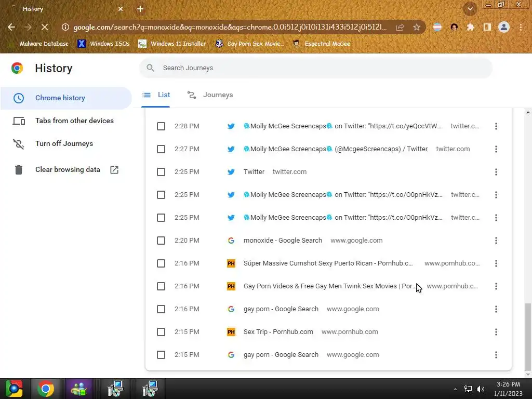Open Tabs from other devices
This screenshot has width=532, height=399.
(x=66, y=121)
